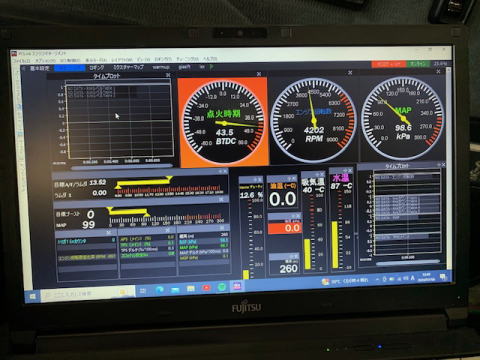The width and height of the screenshot is (480, 360).
Task: Click the エンジン回転数 RPM gauge
Action: coord(313,120)
